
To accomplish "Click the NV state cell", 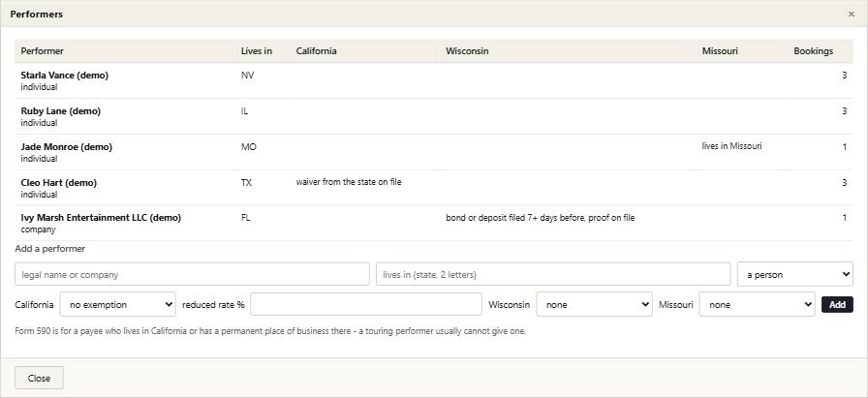I will tap(247, 76).
